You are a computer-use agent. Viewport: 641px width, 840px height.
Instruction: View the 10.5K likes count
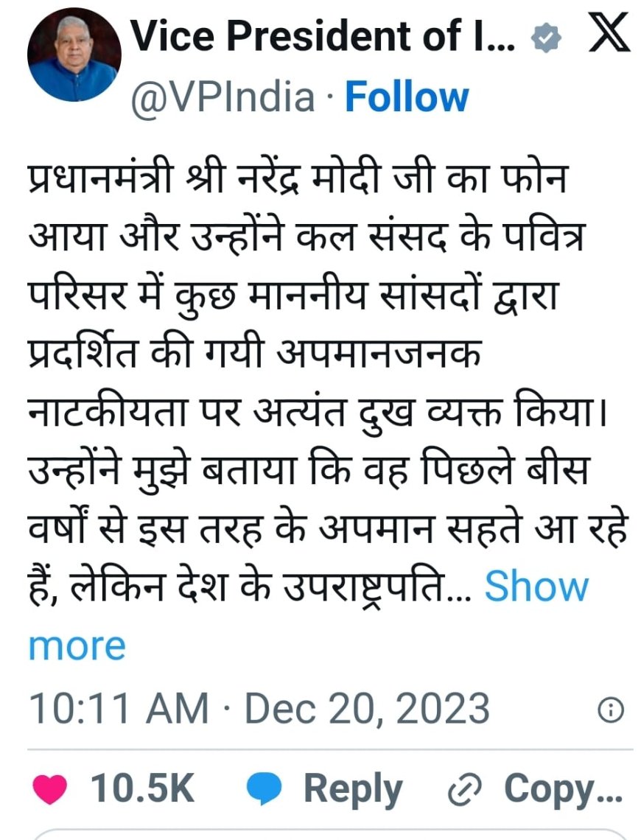point(142,788)
